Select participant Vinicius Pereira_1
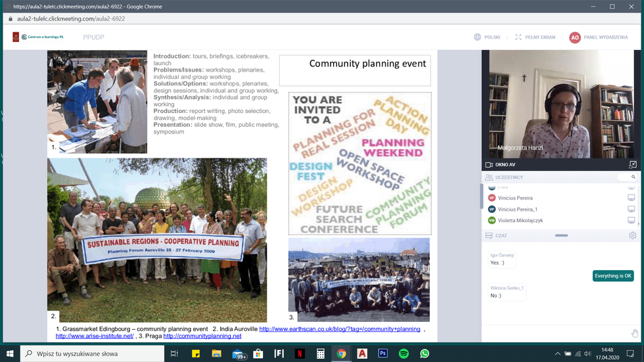Screen dimensions: 644x362 click(x=518, y=210)
